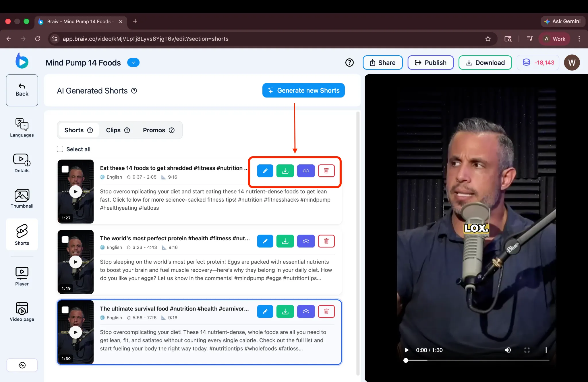Switch to the Promos tab
Screen dimensions: 588x382
click(x=158, y=130)
